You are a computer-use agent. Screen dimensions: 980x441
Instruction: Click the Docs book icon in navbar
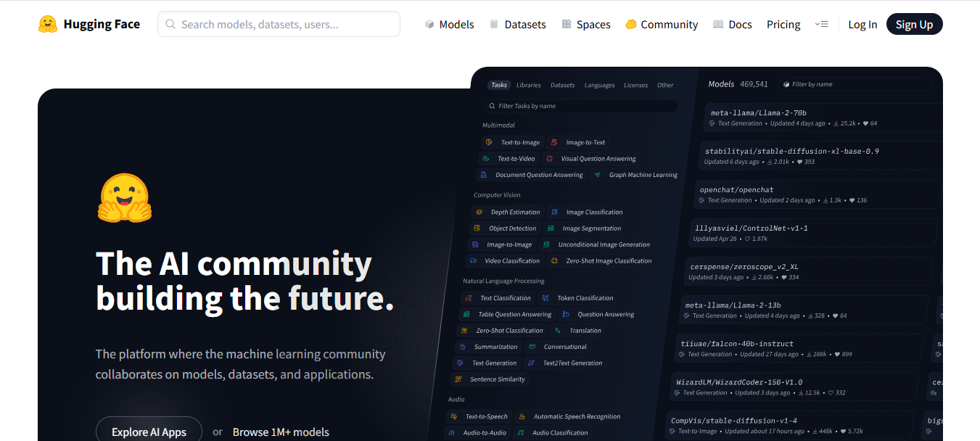[718, 24]
